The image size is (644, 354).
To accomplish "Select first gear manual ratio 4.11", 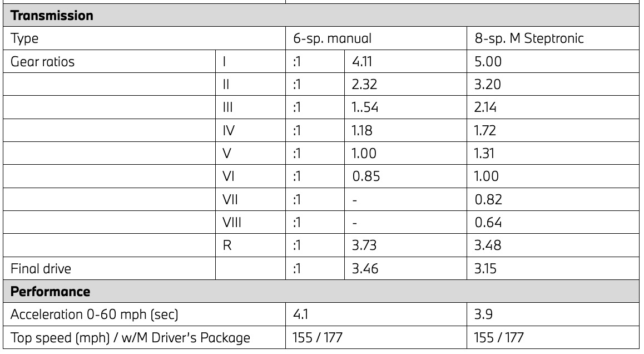I will coord(360,62).
